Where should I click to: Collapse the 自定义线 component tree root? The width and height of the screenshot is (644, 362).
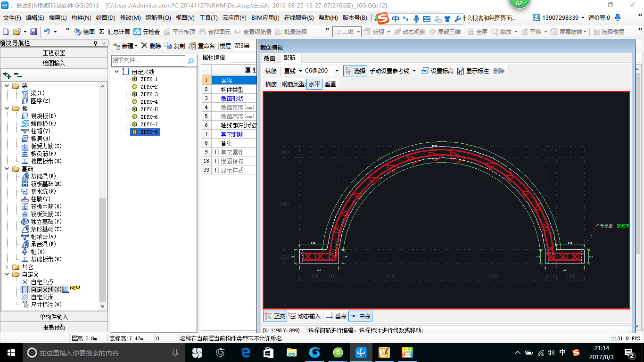click(x=117, y=72)
